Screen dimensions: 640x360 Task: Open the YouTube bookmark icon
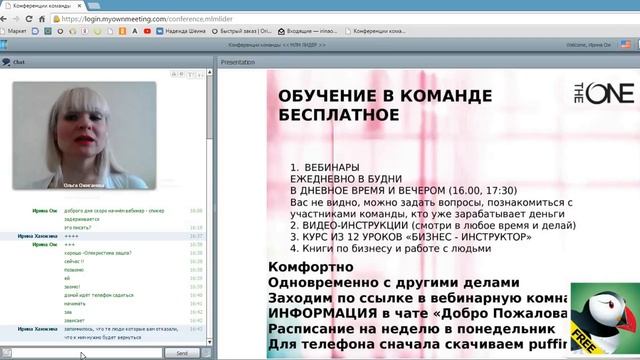coord(147,31)
